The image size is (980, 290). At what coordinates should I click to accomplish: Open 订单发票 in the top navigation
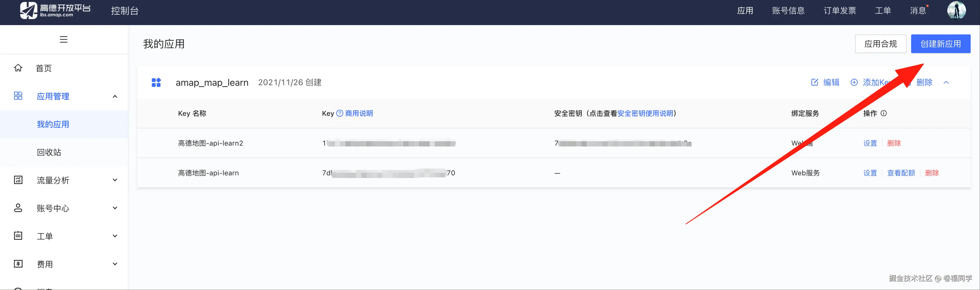point(840,11)
